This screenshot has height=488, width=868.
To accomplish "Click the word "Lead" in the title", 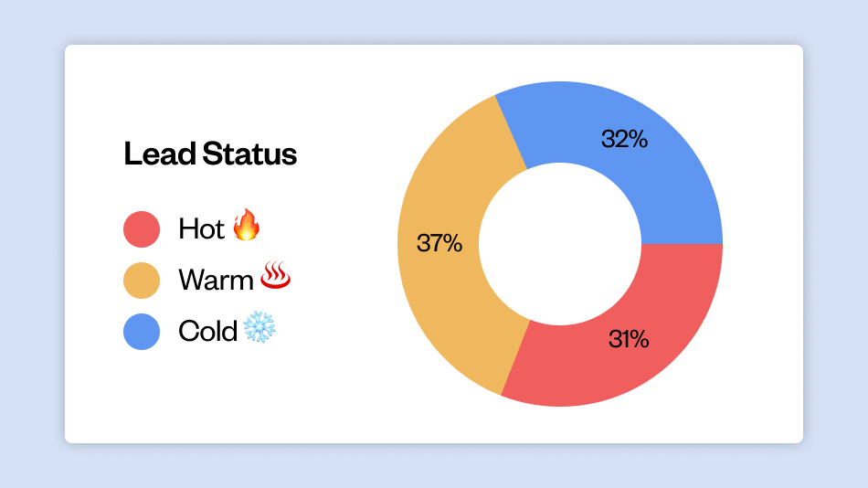I will (x=149, y=154).
